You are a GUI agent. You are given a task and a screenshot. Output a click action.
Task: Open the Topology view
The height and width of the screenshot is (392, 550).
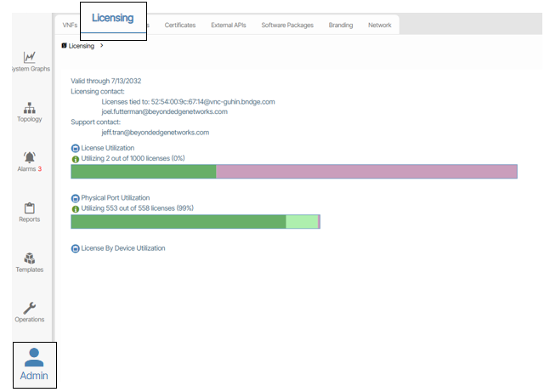click(x=30, y=110)
